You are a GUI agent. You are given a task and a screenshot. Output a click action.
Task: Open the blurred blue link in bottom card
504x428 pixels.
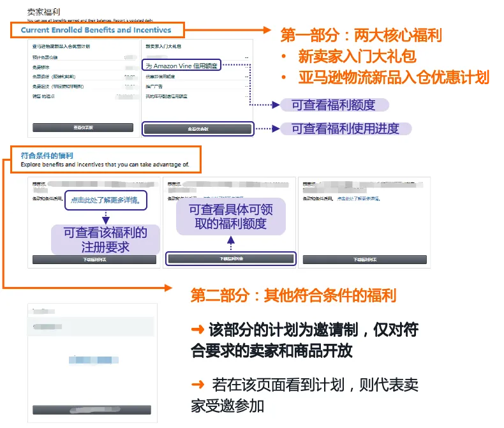click(94, 360)
